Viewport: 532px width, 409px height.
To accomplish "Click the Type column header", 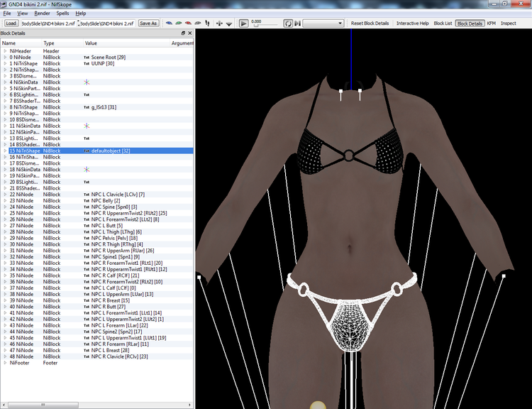I will (62, 43).
